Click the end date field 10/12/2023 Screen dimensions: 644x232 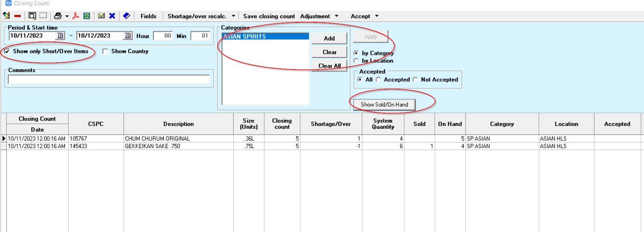click(x=100, y=36)
